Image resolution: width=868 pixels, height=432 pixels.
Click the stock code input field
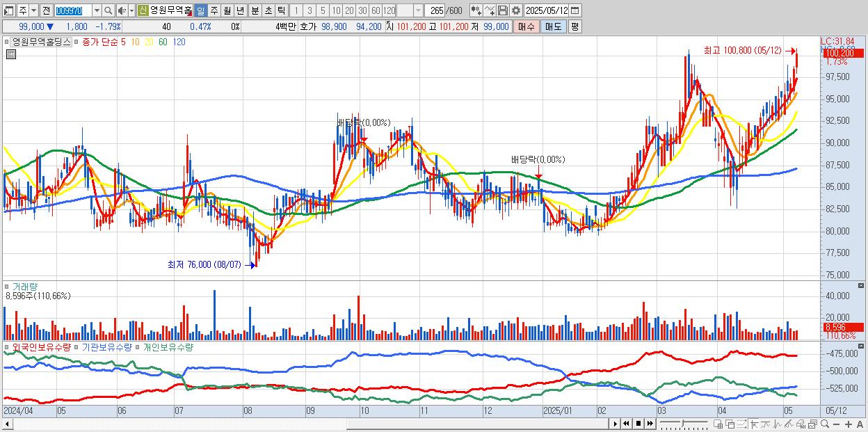point(73,10)
